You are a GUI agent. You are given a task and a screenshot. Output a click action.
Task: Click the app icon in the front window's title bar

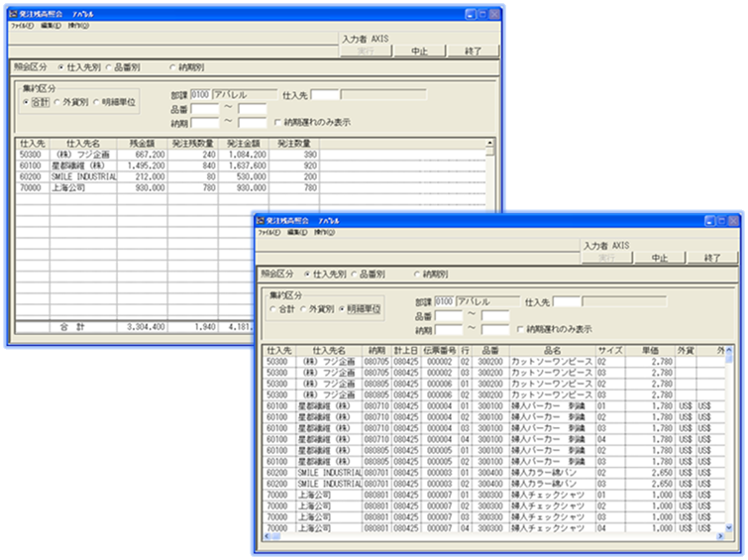tap(263, 220)
